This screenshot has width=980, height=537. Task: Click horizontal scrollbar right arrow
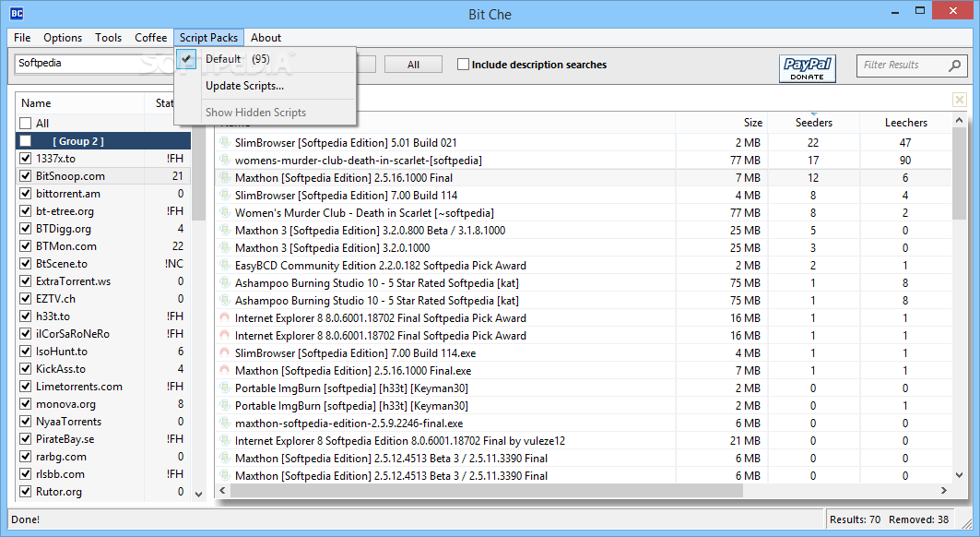(944, 491)
